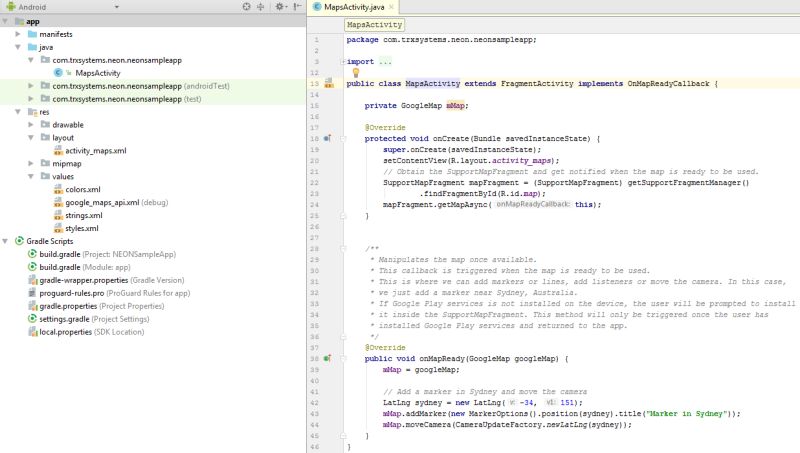Click the implements gutter icon beside onMapReady
Viewport: 800px width, 453px height.
tap(327, 359)
